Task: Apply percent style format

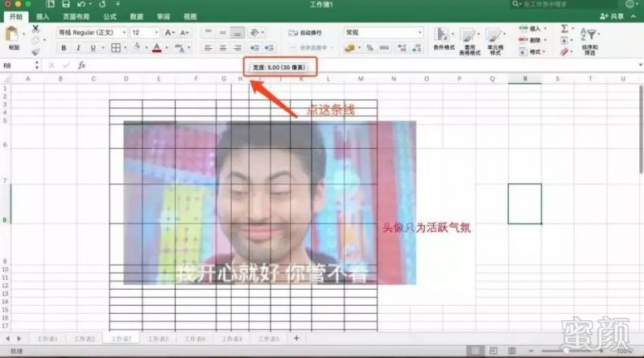Action: point(369,48)
